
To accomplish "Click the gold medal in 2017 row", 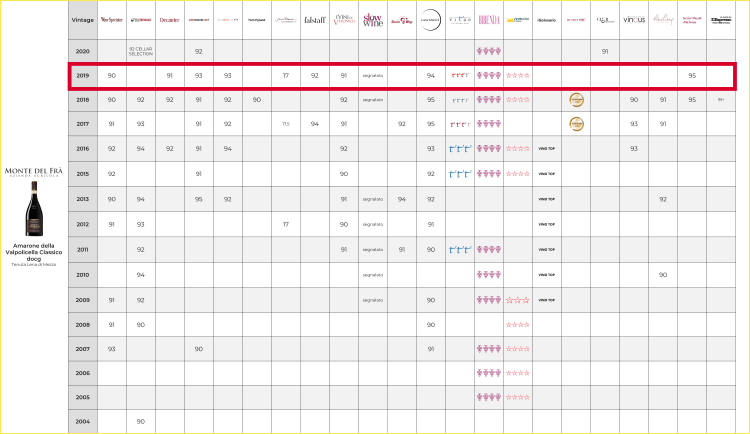I will 576,124.
